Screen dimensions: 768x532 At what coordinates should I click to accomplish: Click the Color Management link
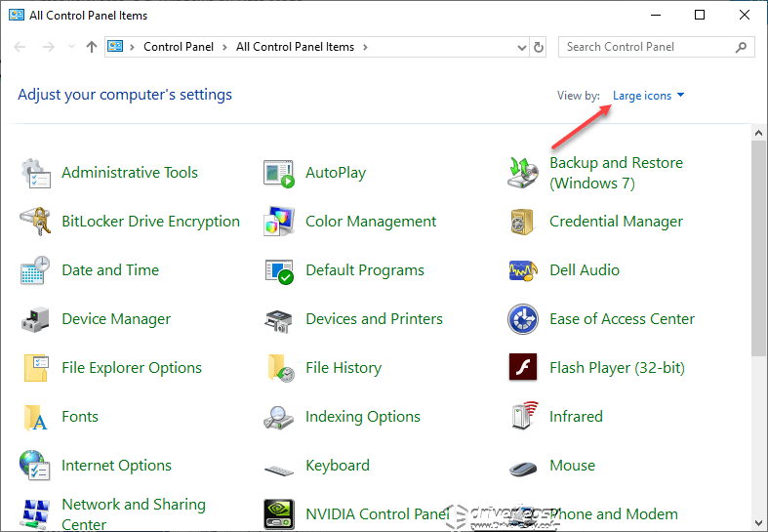(x=371, y=222)
